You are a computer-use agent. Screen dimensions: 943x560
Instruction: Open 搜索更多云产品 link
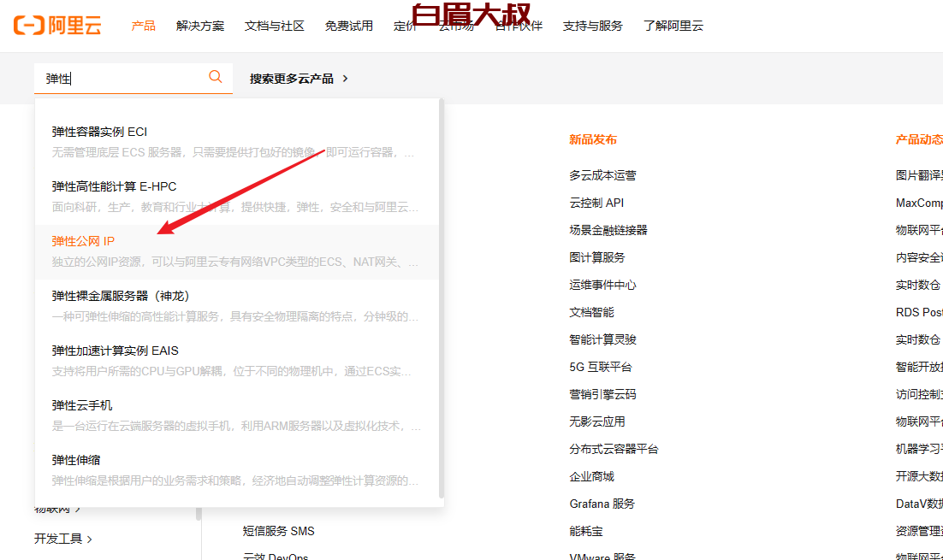pyautogui.click(x=292, y=79)
